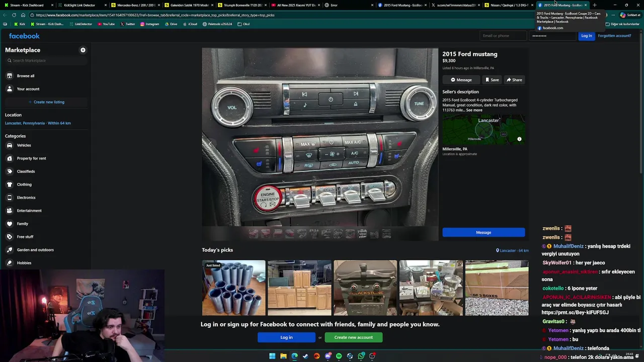644x362 pixels.
Task: Open a new browser tab
Action: pos(594,5)
